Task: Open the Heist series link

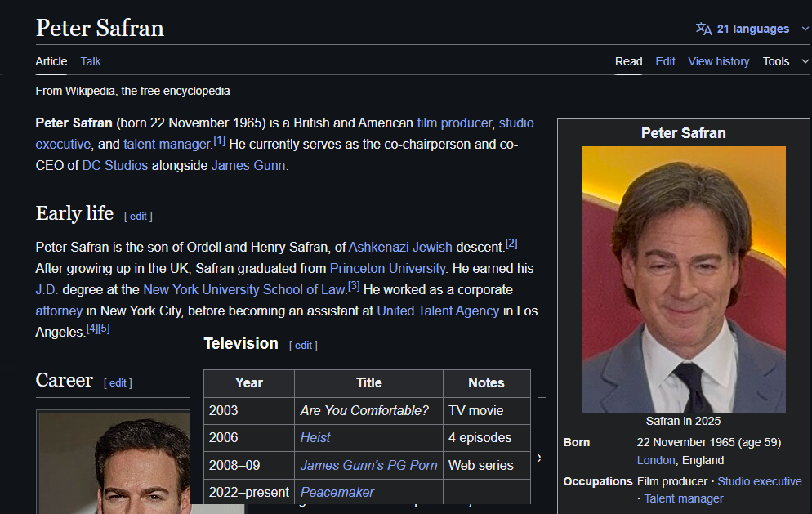Action: click(315, 438)
